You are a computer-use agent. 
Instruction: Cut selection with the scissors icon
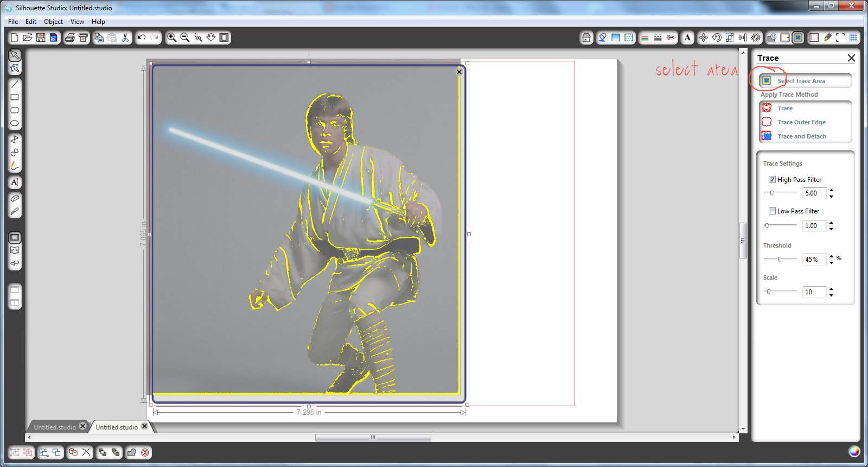click(125, 37)
